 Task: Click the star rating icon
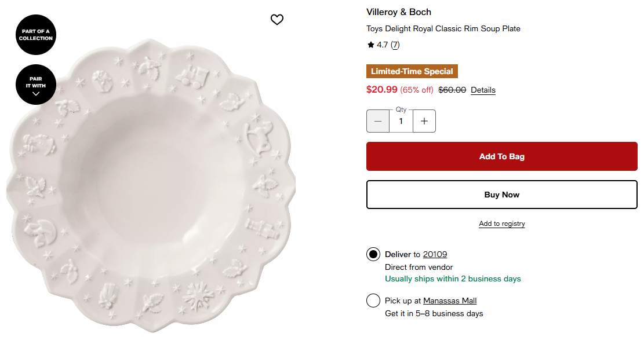click(x=371, y=45)
